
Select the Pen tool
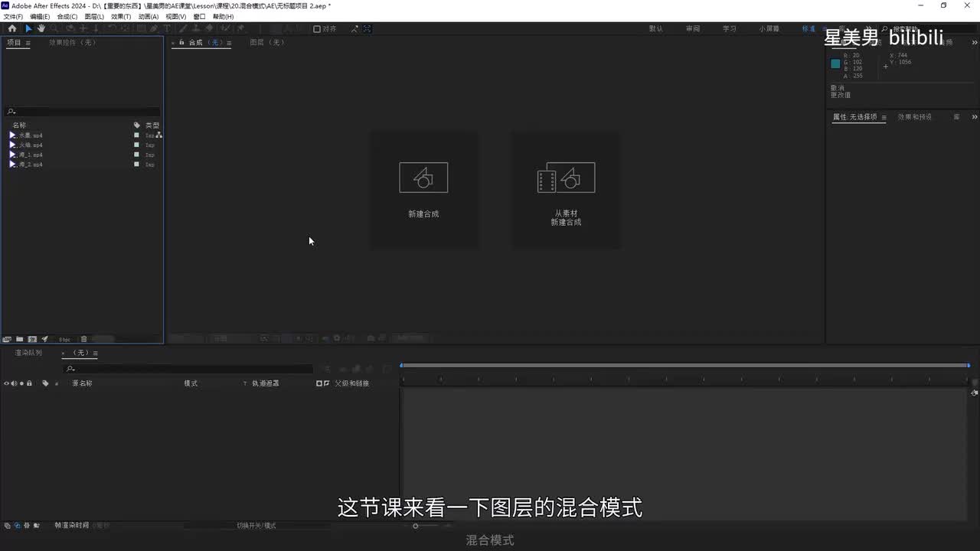click(x=154, y=28)
